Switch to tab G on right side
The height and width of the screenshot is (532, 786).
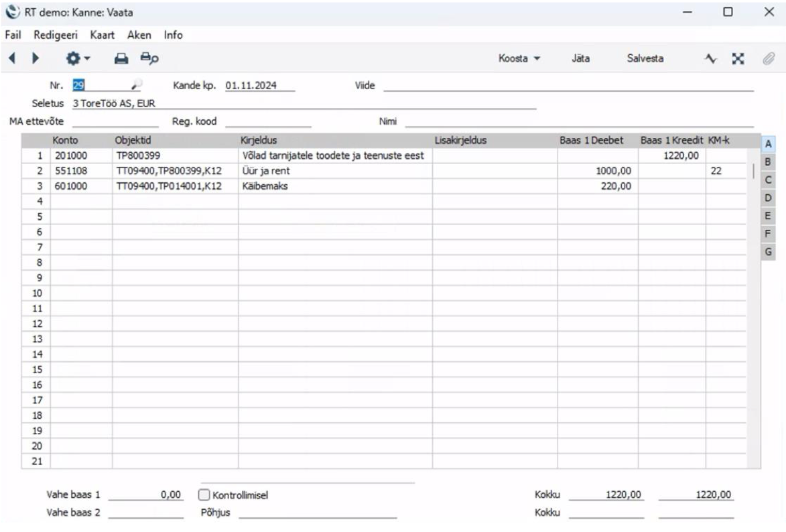point(768,252)
